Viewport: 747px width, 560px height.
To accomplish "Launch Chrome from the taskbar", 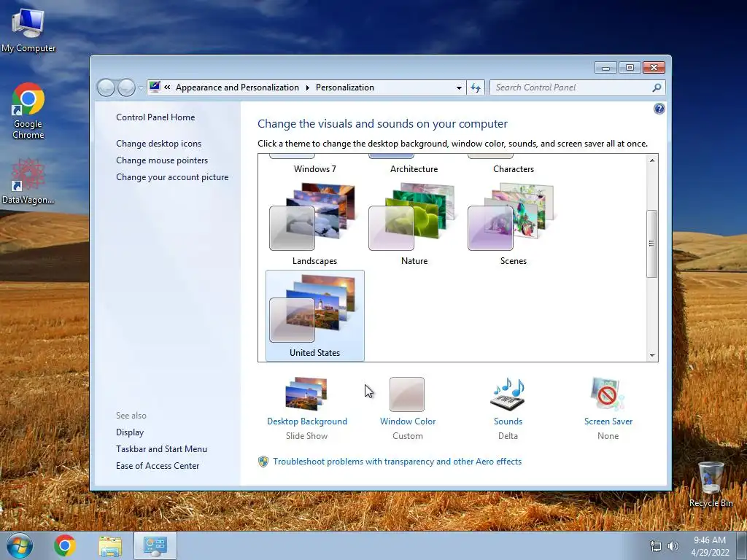I will point(65,545).
